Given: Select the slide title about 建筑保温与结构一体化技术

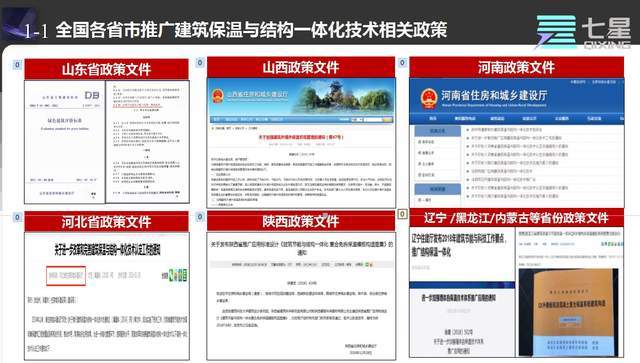Looking at the screenshot, I should pyautogui.click(x=251, y=30).
